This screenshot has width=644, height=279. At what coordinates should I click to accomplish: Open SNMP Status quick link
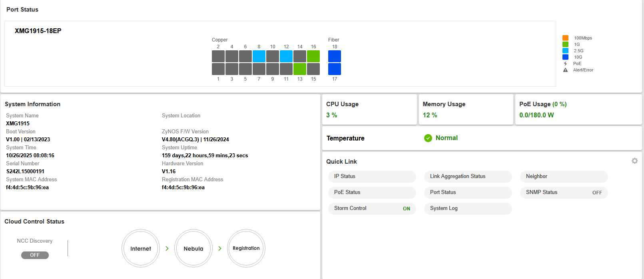(564, 192)
